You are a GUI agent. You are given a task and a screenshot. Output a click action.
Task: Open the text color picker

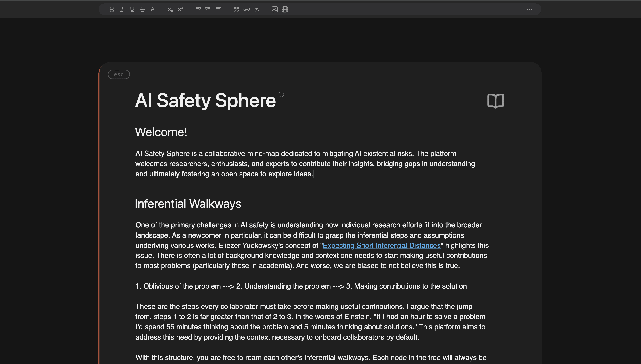(153, 10)
